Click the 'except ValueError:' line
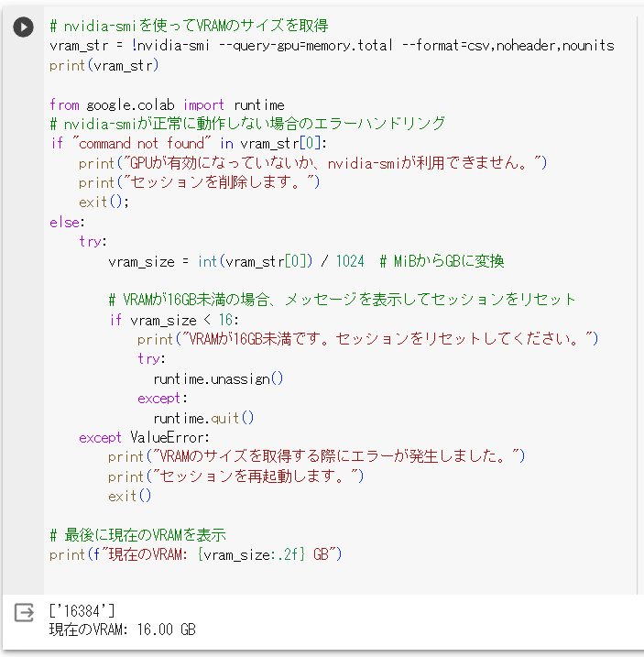 (145, 438)
